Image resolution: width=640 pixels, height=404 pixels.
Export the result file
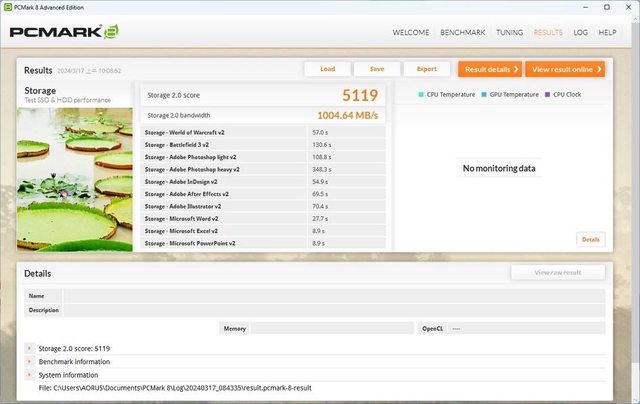click(426, 69)
